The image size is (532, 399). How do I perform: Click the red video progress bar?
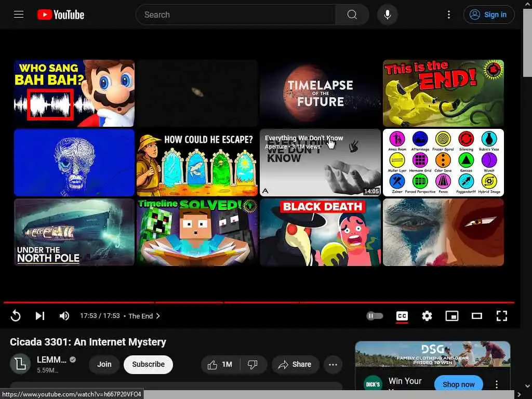click(x=259, y=302)
